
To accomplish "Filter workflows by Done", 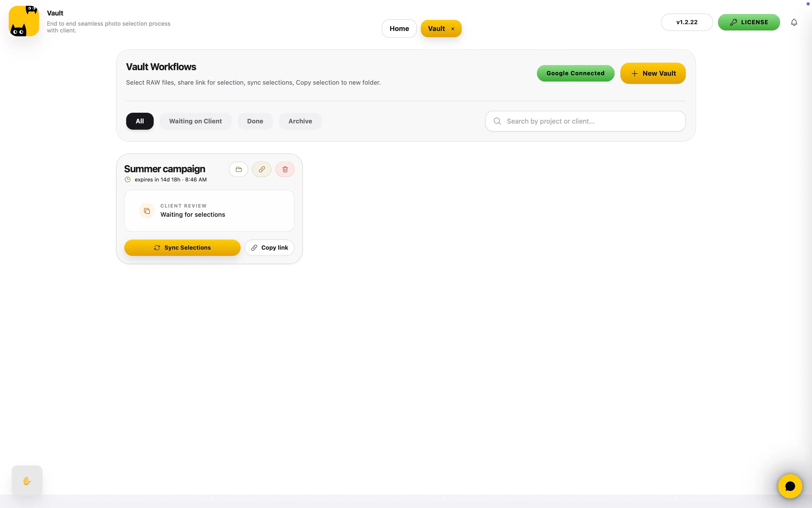I will [x=255, y=121].
